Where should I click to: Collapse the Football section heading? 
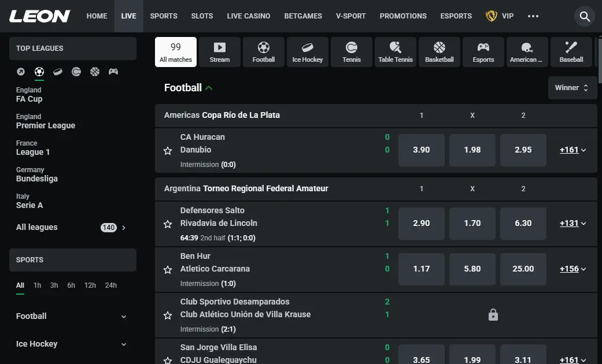(x=188, y=88)
